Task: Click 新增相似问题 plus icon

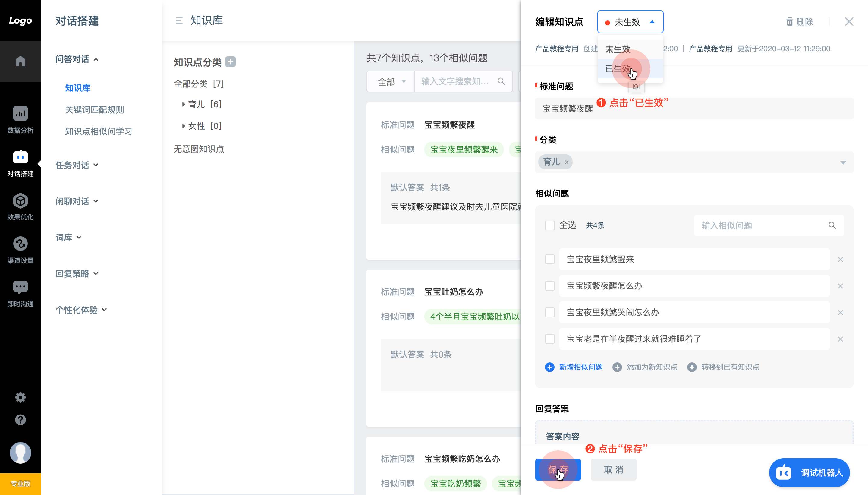Action: [x=549, y=367]
